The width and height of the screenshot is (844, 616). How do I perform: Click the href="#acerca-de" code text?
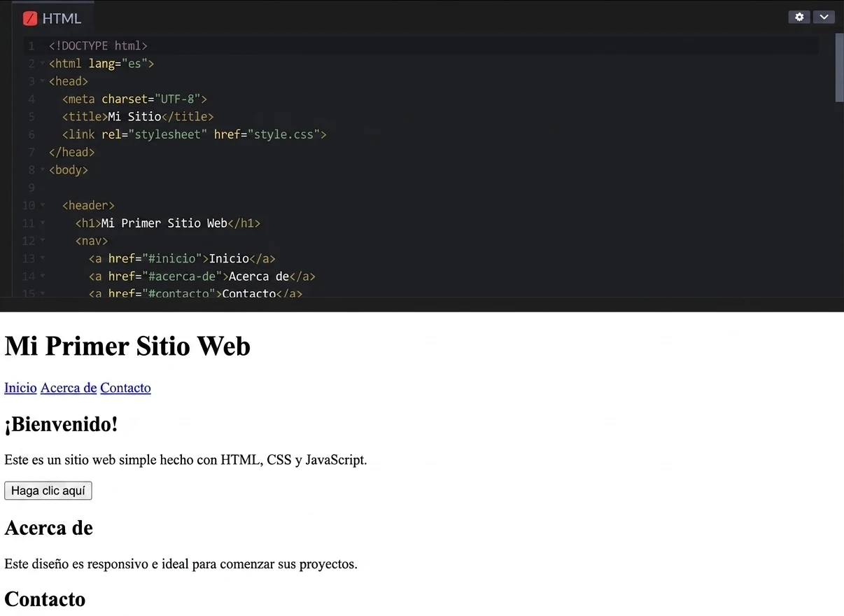coord(164,276)
